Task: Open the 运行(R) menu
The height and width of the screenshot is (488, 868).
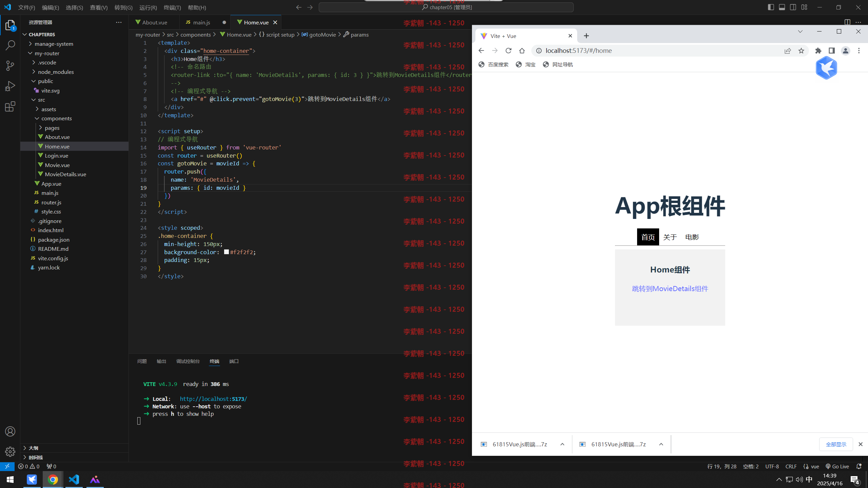Action: pos(148,7)
